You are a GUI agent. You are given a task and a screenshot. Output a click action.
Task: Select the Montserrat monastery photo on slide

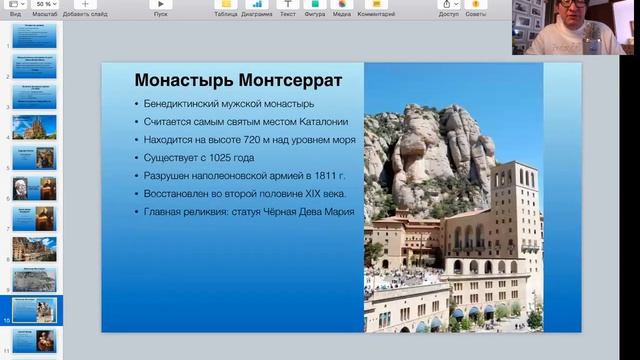(x=453, y=198)
